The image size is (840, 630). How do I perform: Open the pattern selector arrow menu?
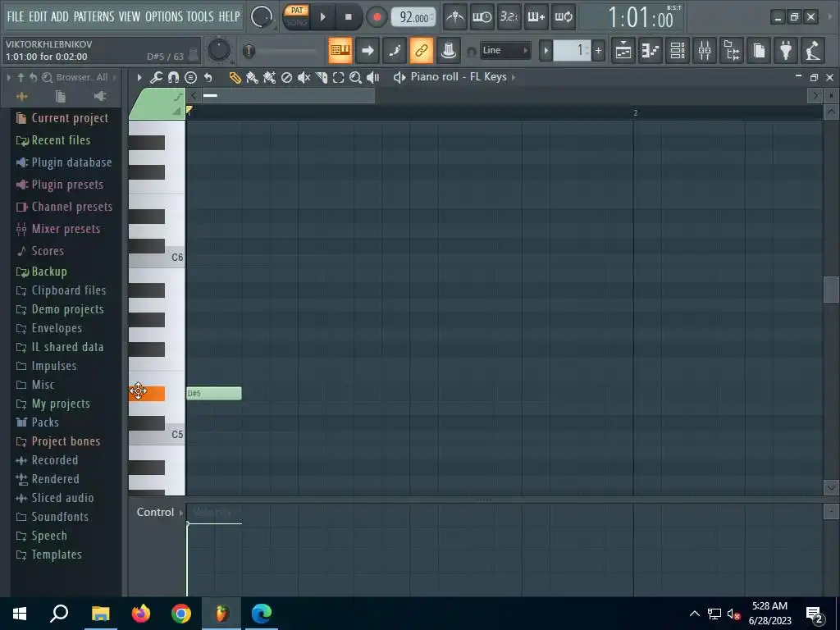point(546,51)
